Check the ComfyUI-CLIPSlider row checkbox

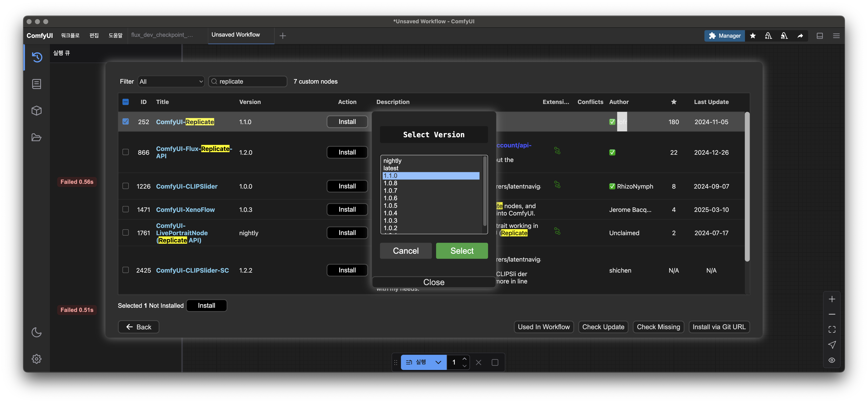(x=125, y=186)
